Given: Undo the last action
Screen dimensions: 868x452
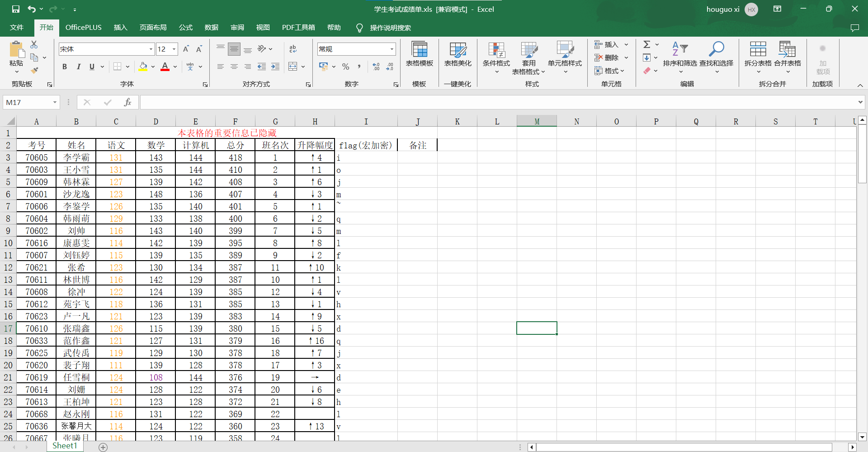Looking at the screenshot, I should point(31,9).
